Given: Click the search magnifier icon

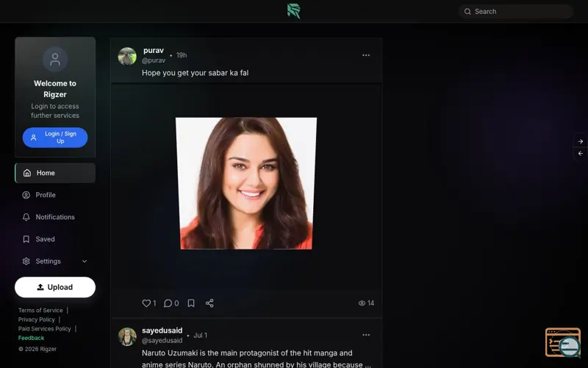Looking at the screenshot, I should [467, 12].
